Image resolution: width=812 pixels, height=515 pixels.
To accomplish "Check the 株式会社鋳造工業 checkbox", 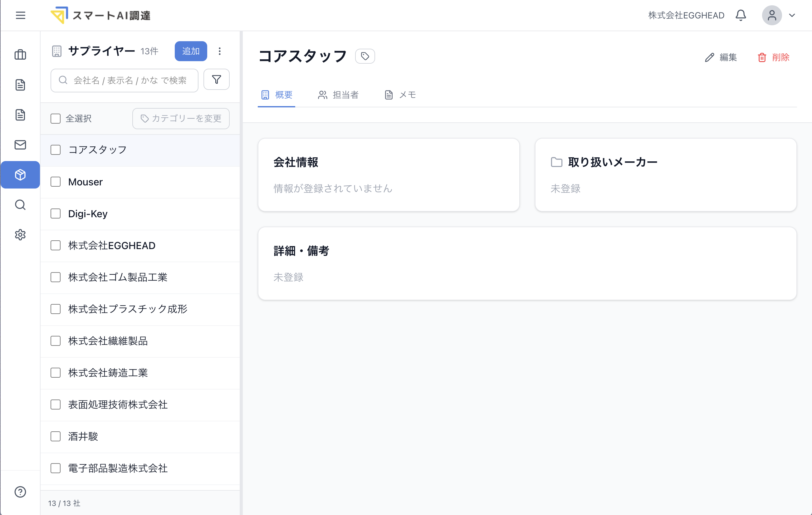I will coord(55,373).
